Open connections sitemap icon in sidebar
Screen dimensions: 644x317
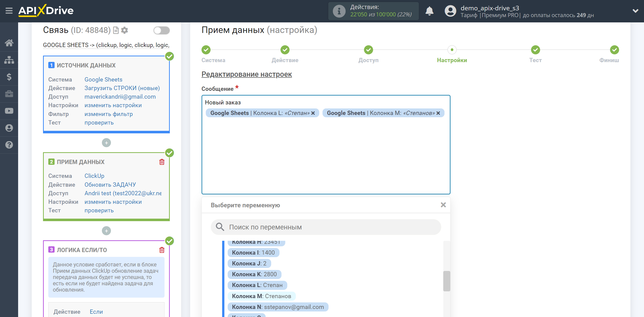(9, 60)
